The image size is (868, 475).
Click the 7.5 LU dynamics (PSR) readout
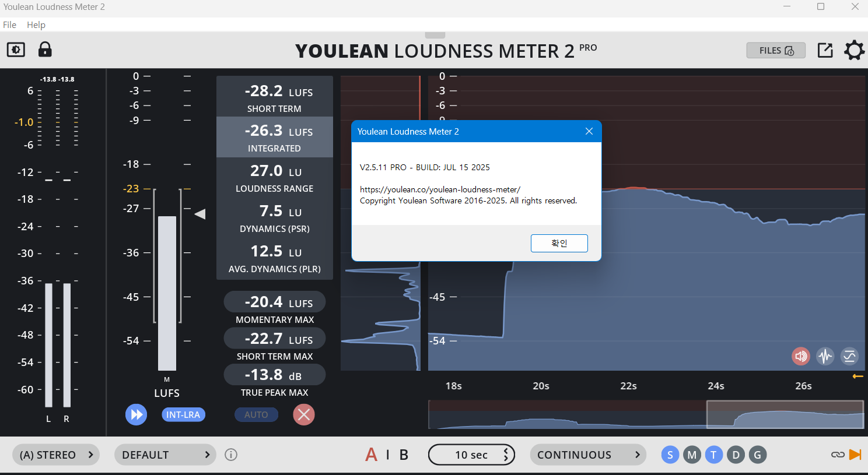(x=275, y=217)
